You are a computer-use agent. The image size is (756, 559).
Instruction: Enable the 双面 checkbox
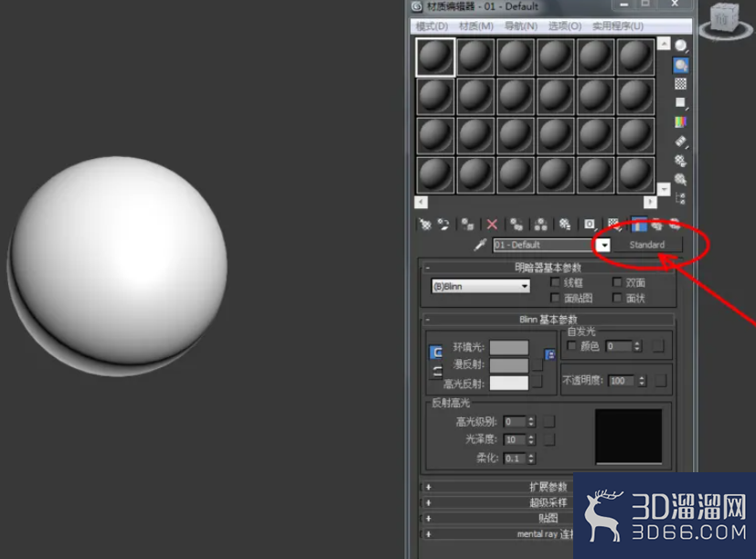617,282
